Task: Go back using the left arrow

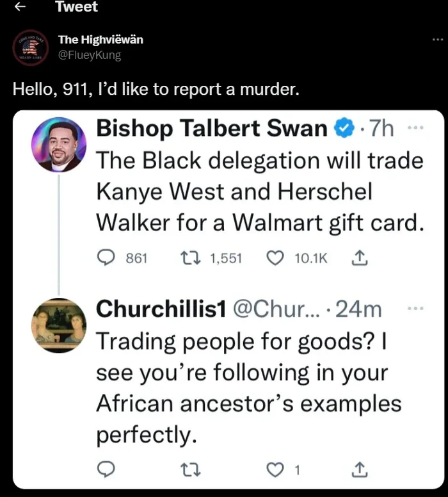Action: (x=20, y=6)
